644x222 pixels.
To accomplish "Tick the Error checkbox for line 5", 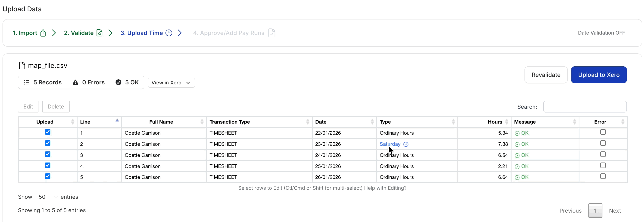I will click(603, 176).
